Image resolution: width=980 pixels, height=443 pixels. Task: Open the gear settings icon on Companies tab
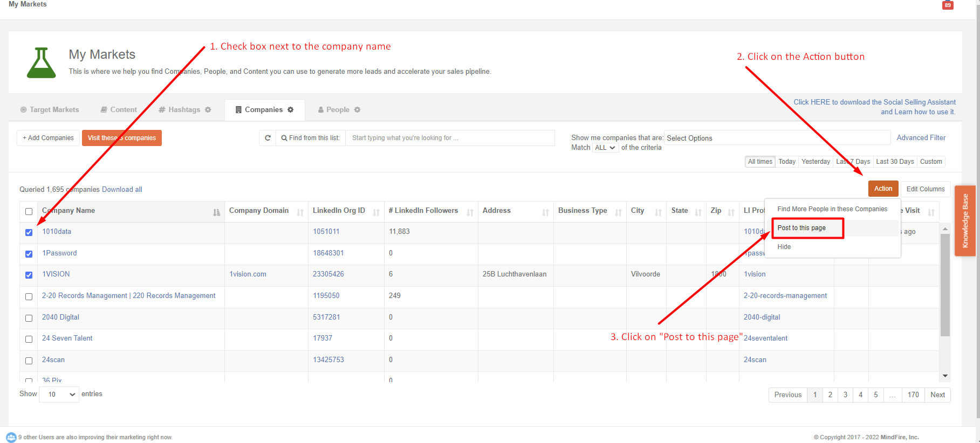click(x=291, y=109)
